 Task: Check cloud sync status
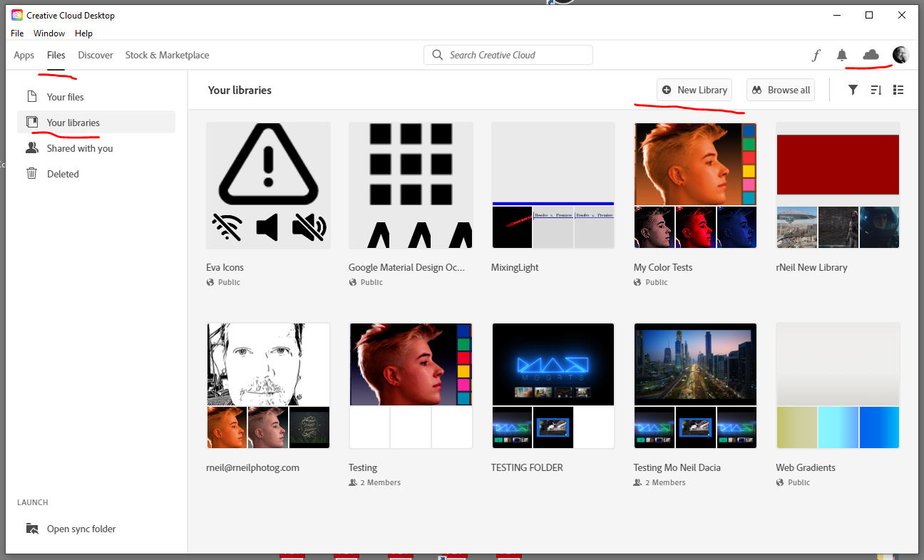point(870,54)
